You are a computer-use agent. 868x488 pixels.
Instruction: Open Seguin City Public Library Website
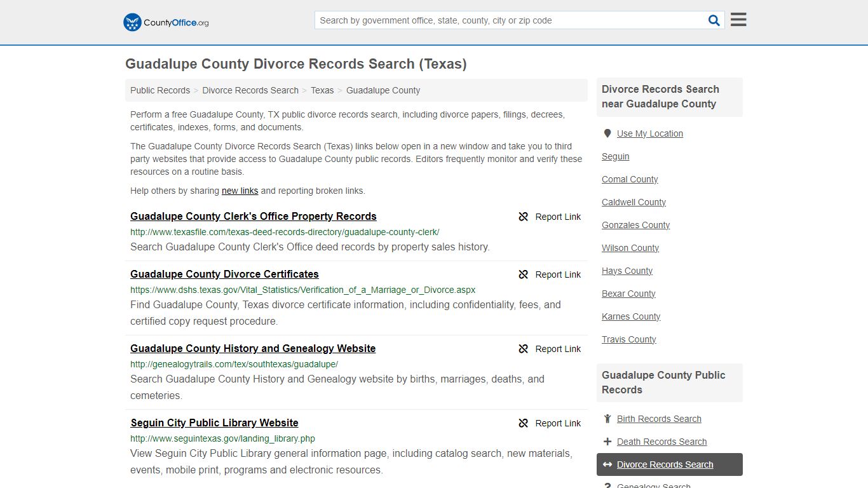[x=214, y=423]
